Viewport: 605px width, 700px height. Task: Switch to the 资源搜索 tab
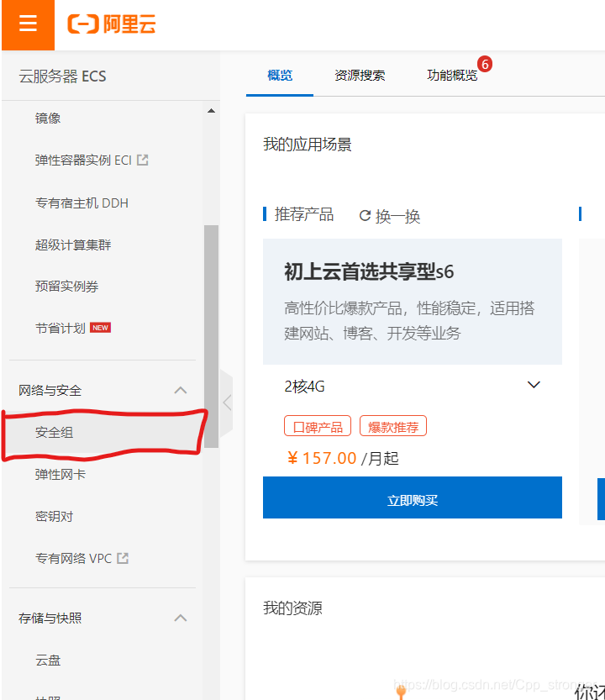tap(360, 75)
